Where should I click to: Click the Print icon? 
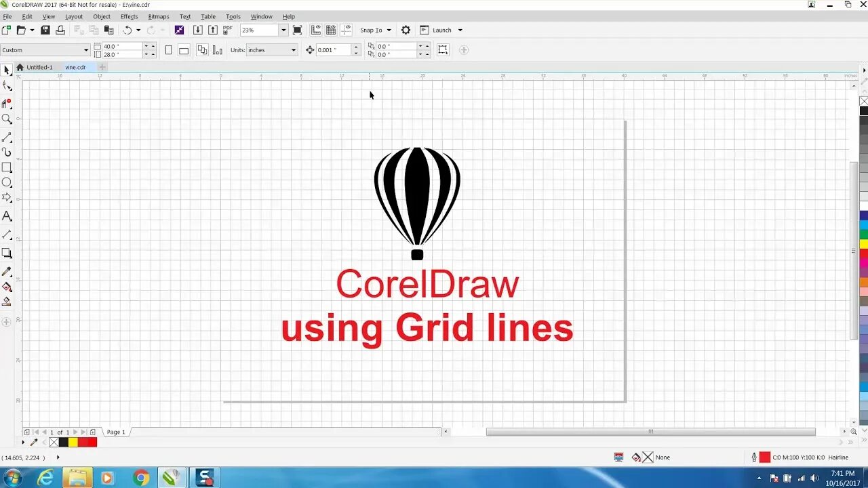(60, 30)
